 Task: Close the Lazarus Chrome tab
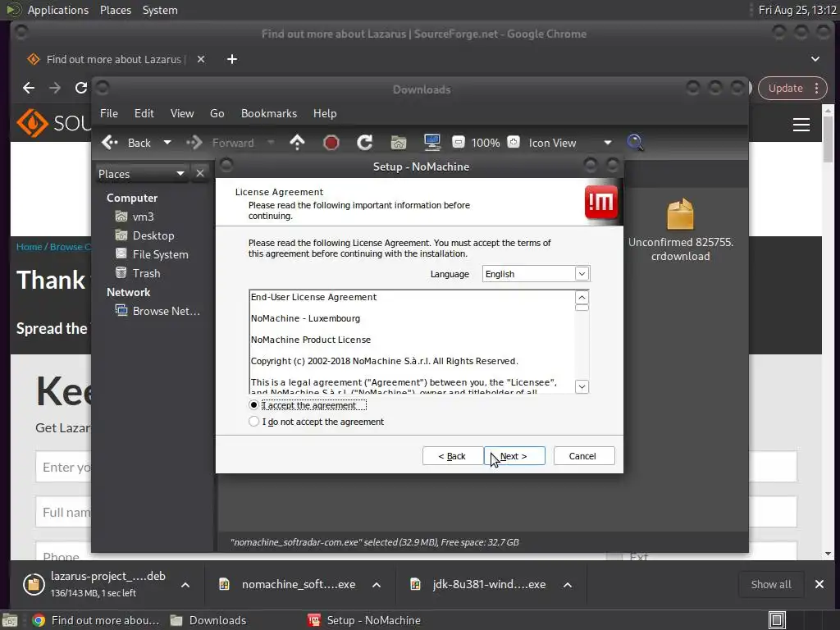(x=201, y=59)
